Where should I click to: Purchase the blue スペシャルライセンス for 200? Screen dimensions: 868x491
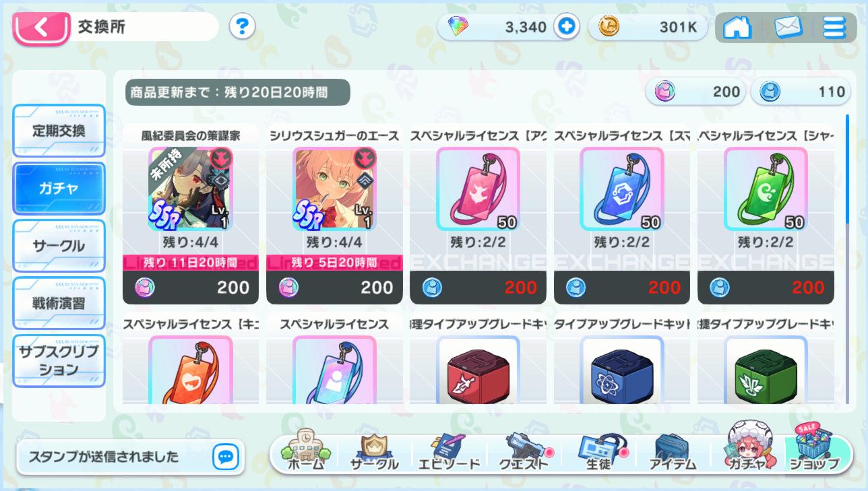point(622,288)
